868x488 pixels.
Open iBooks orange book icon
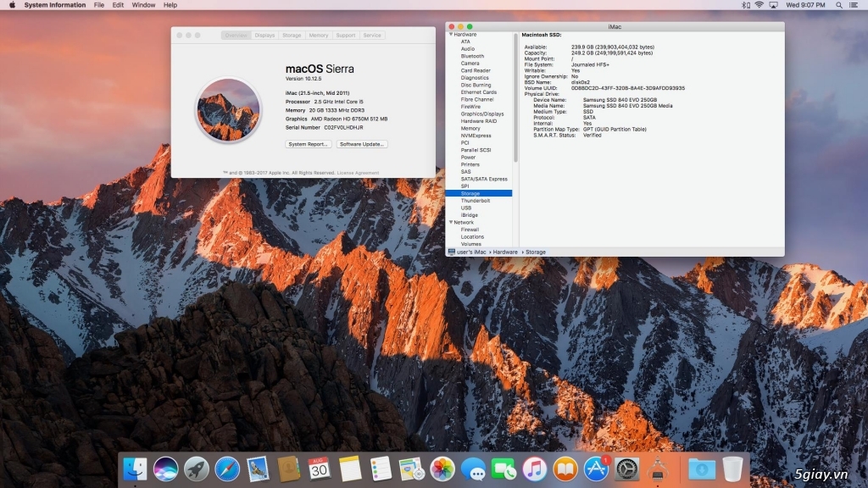point(565,469)
